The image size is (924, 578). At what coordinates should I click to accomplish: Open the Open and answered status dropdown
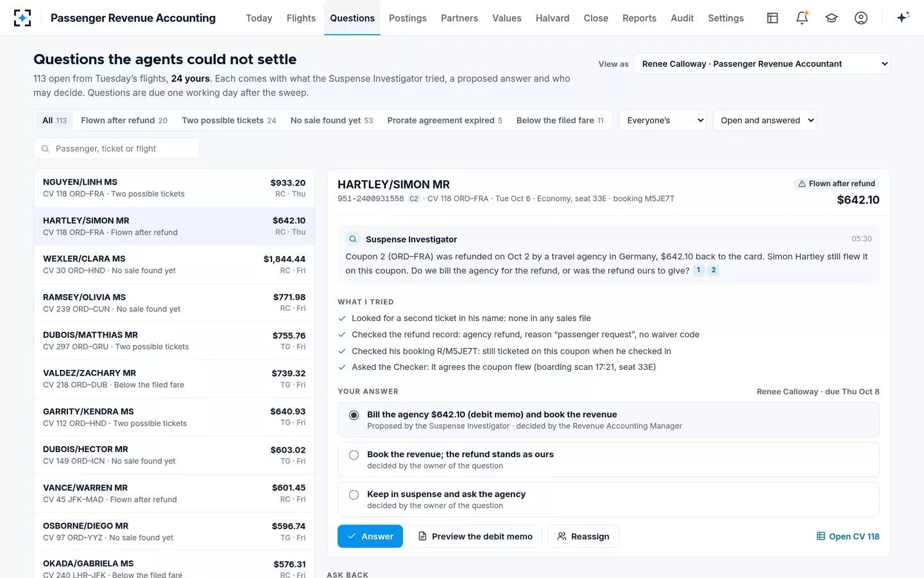point(765,120)
